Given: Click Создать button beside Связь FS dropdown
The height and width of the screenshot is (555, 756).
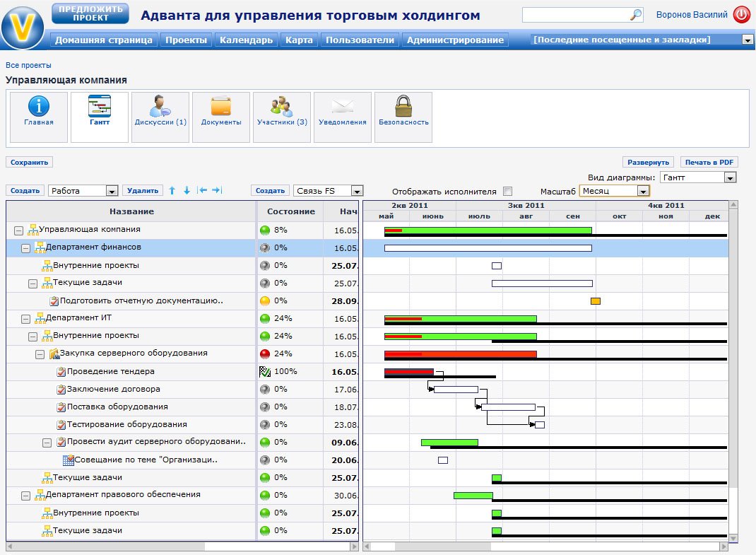Looking at the screenshot, I should 270,191.
